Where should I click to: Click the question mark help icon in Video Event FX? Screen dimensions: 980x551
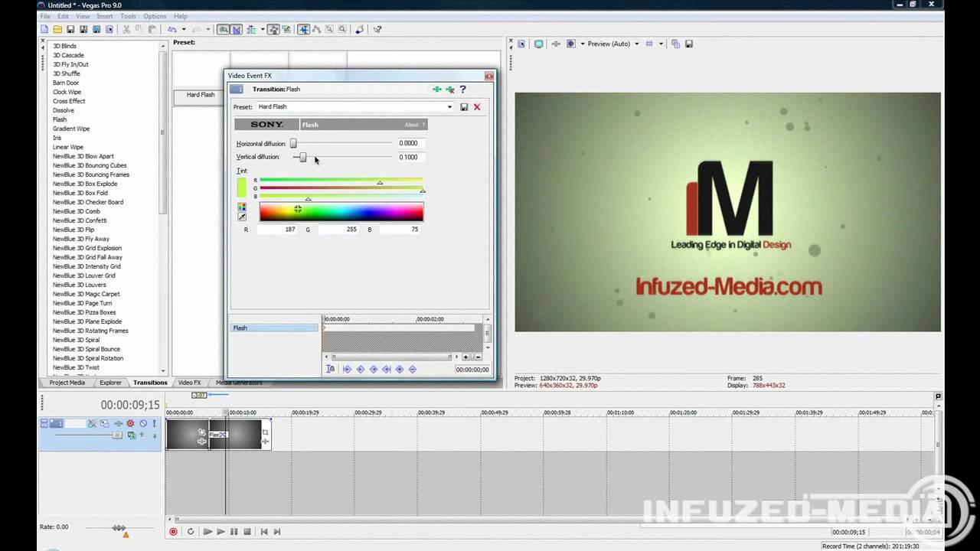tap(462, 90)
